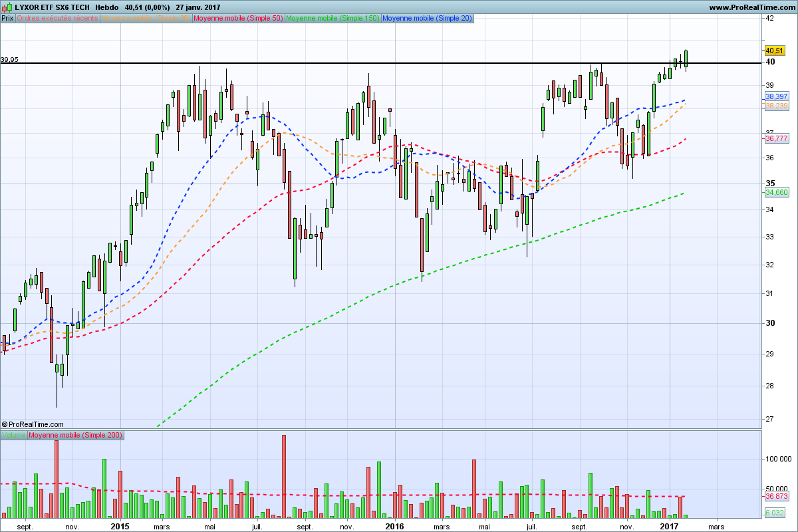The width and height of the screenshot is (798, 532).
Task: Click the LYXOR ETF SX6 TECH title
Action: (52, 7)
